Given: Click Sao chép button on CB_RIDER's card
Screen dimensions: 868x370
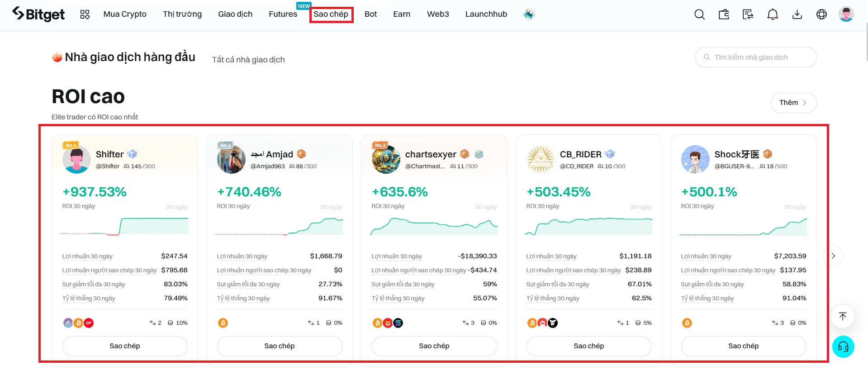Looking at the screenshot, I should pos(589,346).
